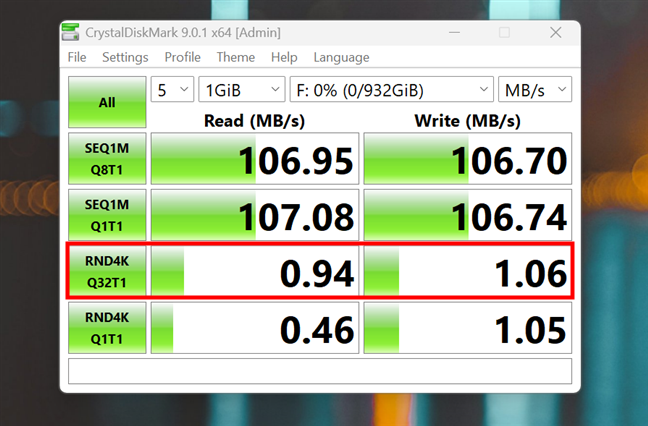
Task: Open the Help menu
Action: [284, 57]
